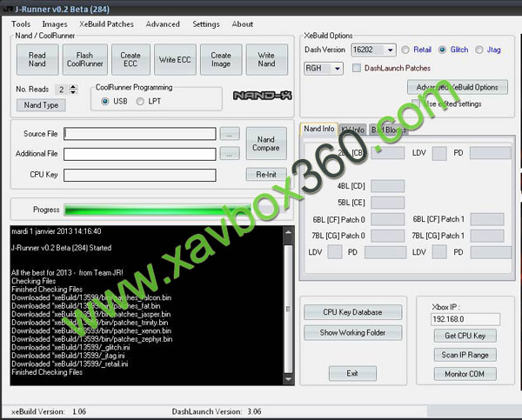The height and width of the screenshot is (420, 522).
Task: Open the Tools menu
Action: tap(21, 24)
